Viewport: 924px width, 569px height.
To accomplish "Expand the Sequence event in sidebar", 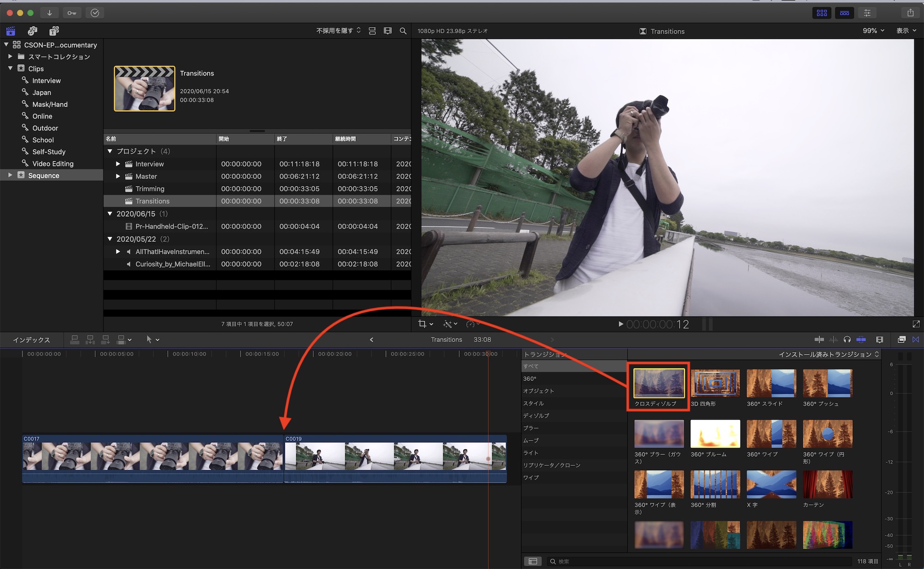I will (10, 175).
